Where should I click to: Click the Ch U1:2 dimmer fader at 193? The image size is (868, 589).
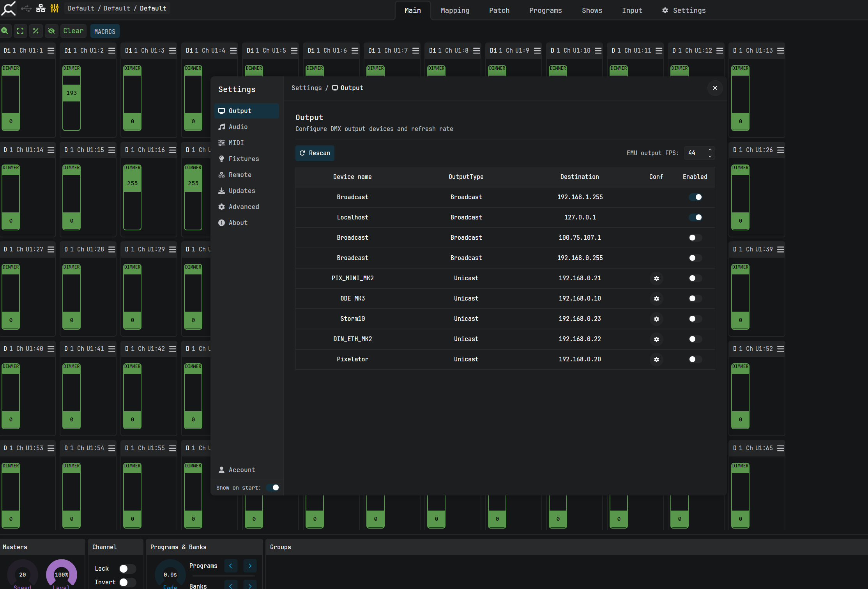(x=72, y=93)
